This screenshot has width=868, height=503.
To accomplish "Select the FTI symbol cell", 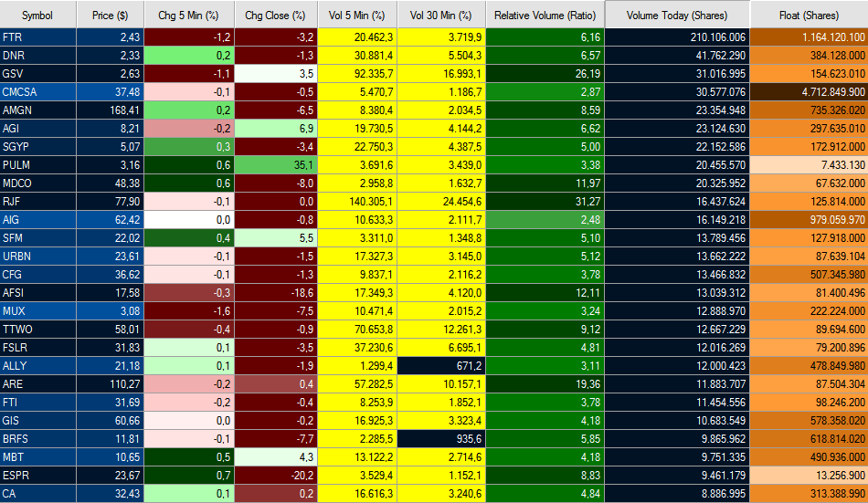I will (x=38, y=403).
